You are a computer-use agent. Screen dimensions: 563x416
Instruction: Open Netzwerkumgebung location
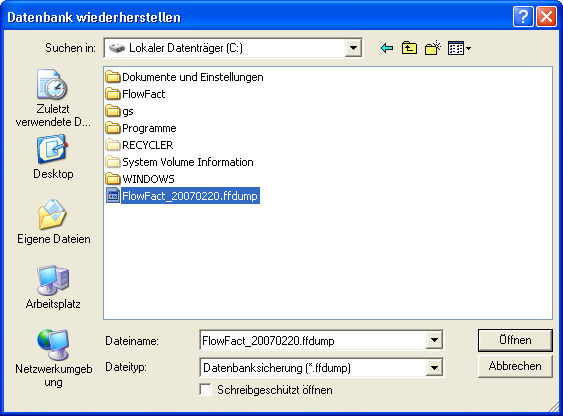53,358
